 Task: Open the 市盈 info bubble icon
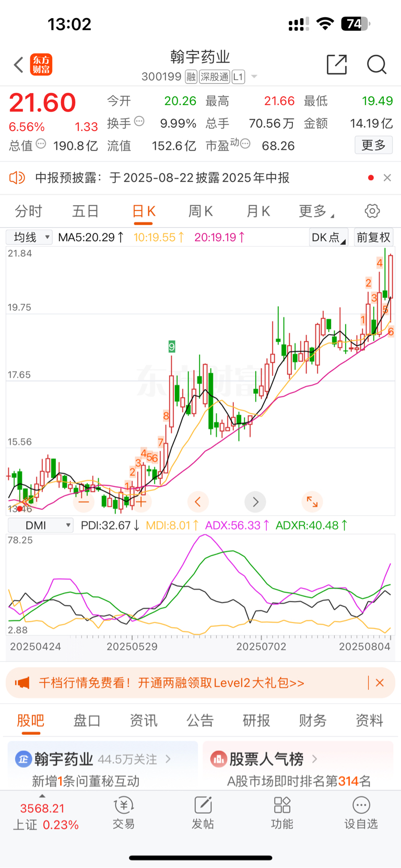(x=245, y=143)
